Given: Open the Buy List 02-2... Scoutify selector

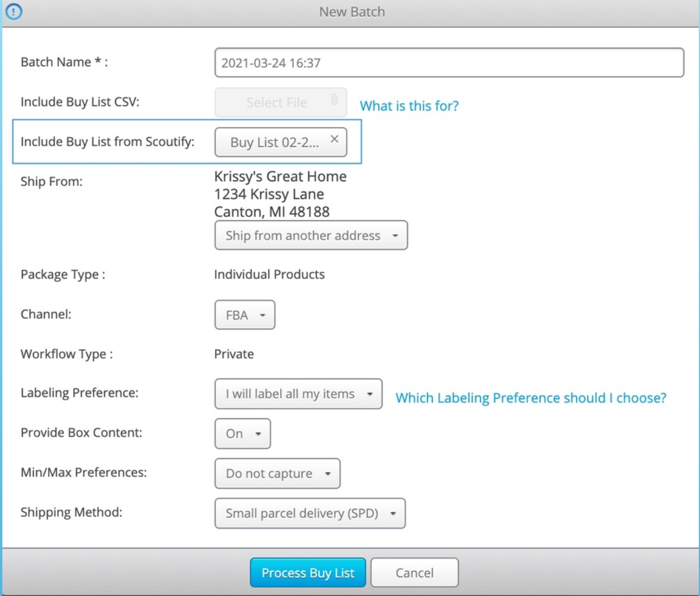Looking at the screenshot, I should pyautogui.click(x=281, y=142).
